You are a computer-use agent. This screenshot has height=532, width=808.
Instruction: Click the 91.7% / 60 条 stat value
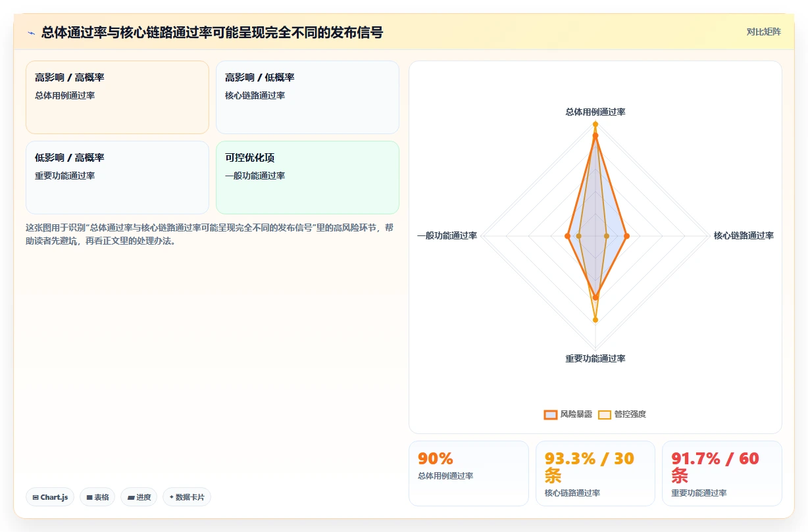click(x=715, y=468)
